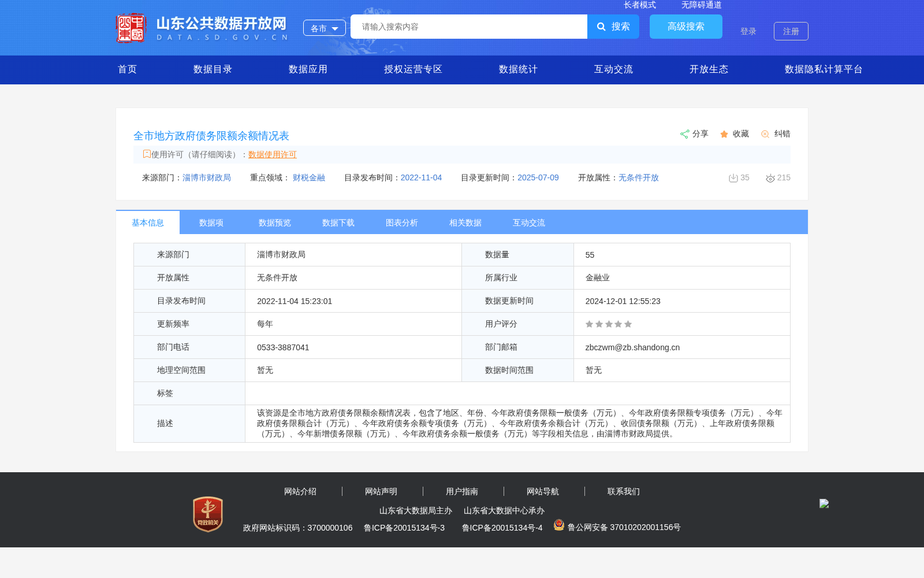Image resolution: width=924 pixels, height=578 pixels.
Task: Switch to the 相关数据 tab
Action: coord(465,223)
